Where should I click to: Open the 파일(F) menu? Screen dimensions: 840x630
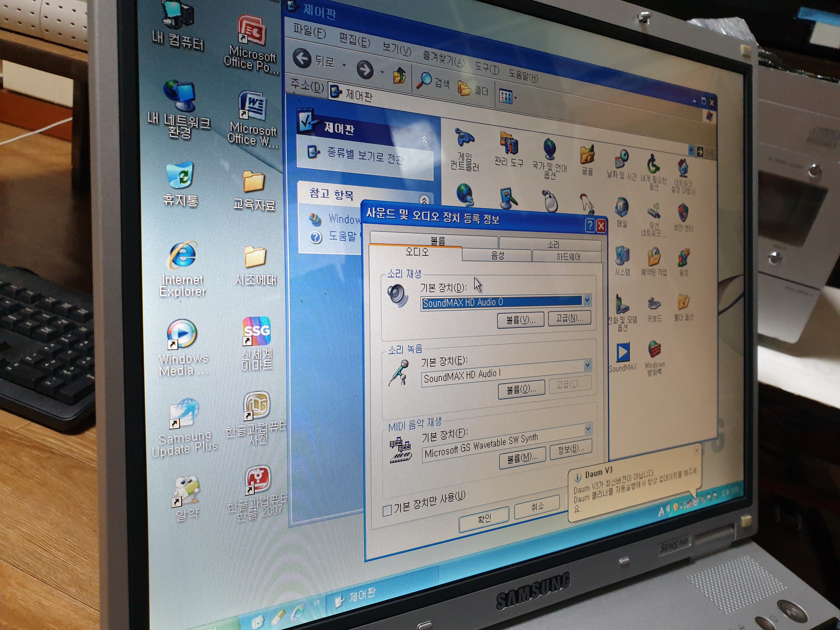309,31
